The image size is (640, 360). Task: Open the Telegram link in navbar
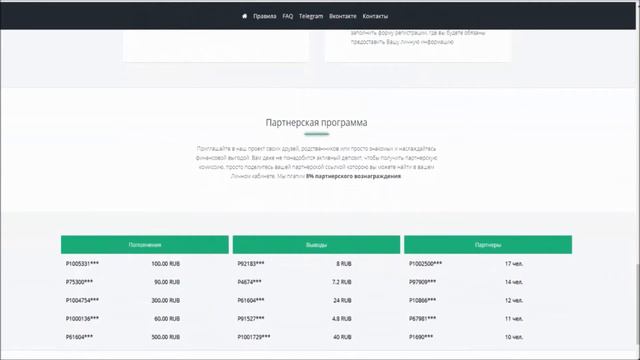click(x=311, y=16)
